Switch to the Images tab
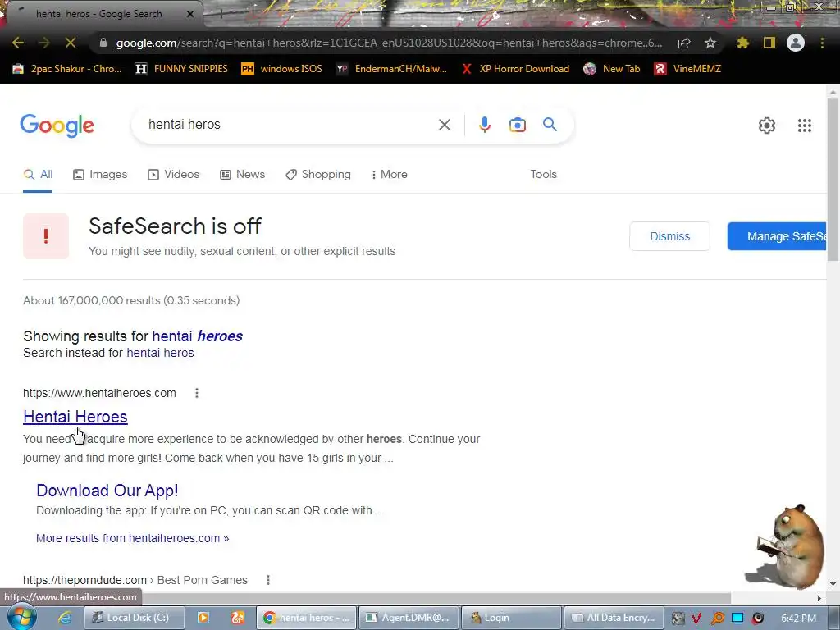The height and width of the screenshot is (630, 840). coord(100,175)
